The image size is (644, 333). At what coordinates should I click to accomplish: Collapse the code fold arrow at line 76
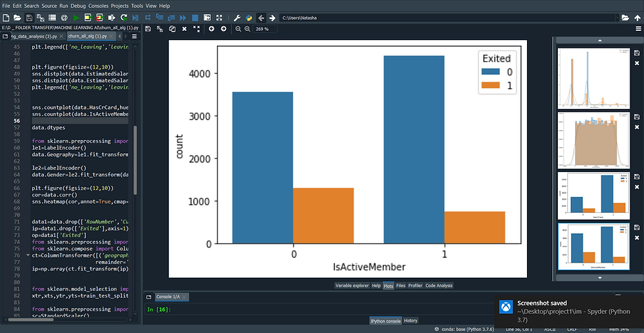click(28, 255)
